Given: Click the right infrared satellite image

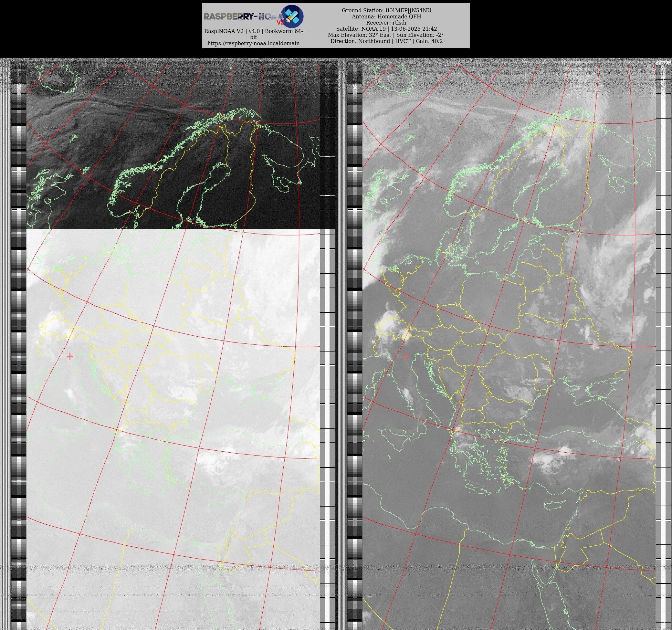Looking at the screenshot, I should (509, 344).
